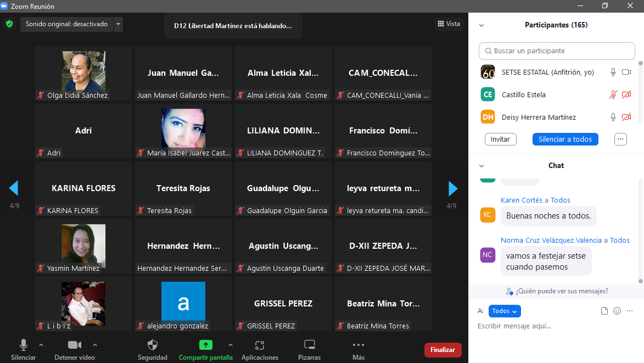Click the emoji icon in chat
This screenshot has height=363, width=644.
[617, 311]
